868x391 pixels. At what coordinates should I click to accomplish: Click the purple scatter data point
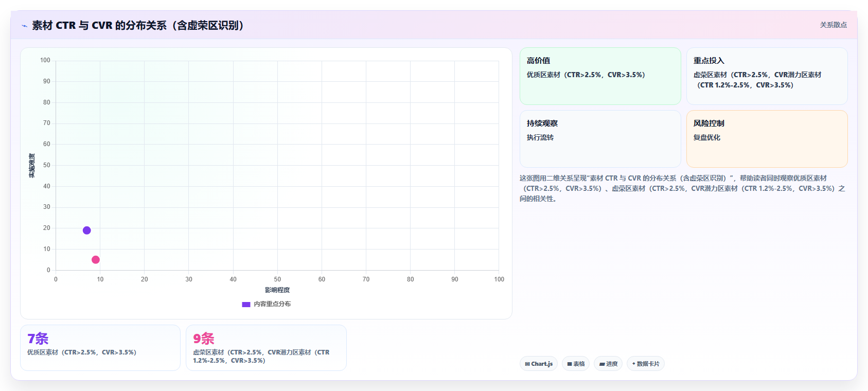tap(86, 230)
